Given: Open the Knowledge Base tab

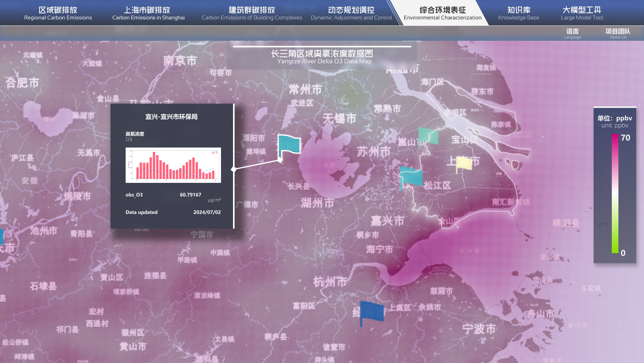Looking at the screenshot, I should (518, 13).
